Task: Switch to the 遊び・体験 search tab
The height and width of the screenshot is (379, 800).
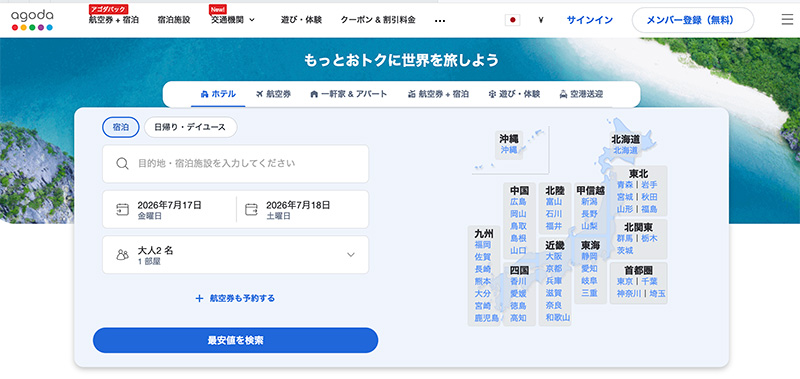Action: tap(514, 94)
